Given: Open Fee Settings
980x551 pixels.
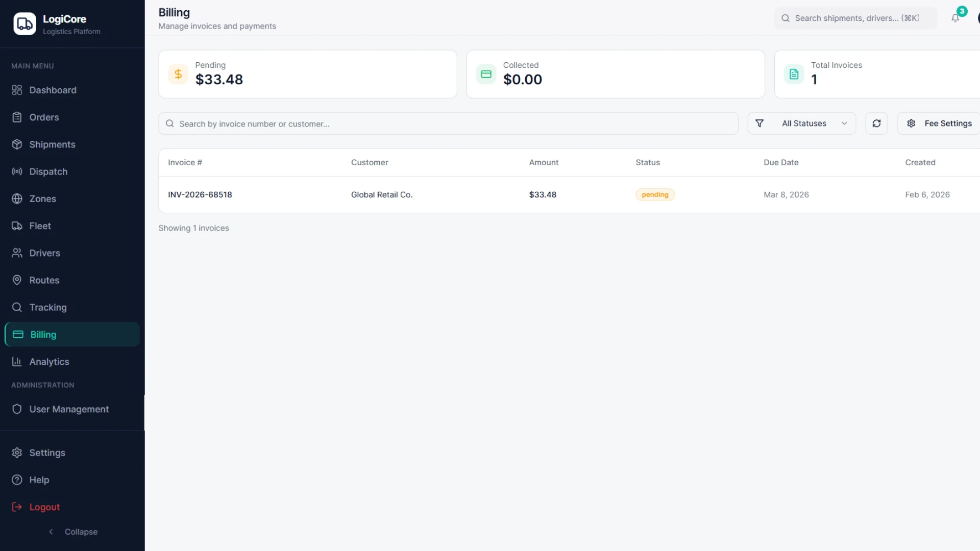Looking at the screenshot, I should click(939, 123).
